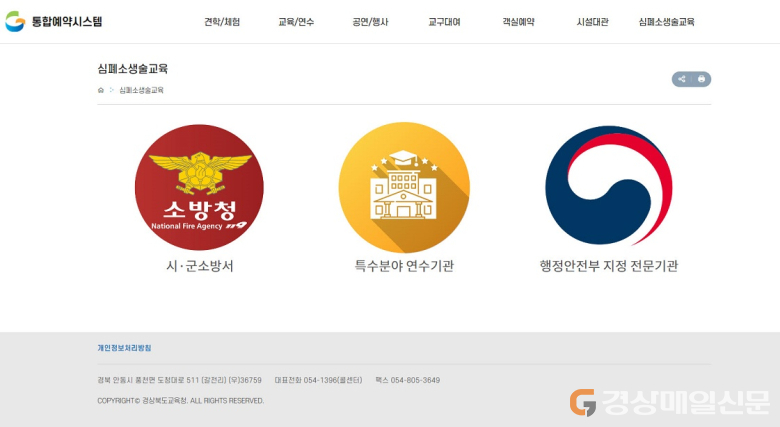
Task: Click the 통합예약시스템 site logo
Action: pos(54,21)
